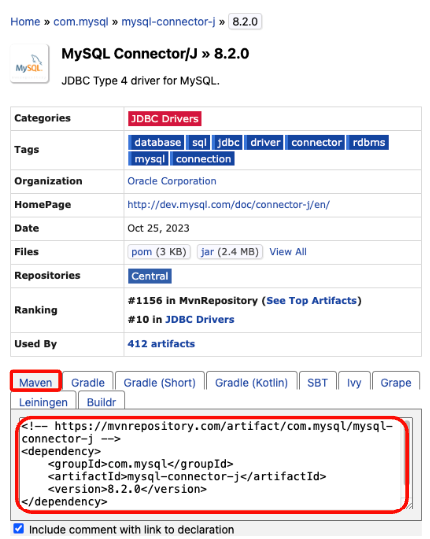Switch to the Gradle (Kotlin) tab
Screen dimensions: 430x539
click(251, 382)
